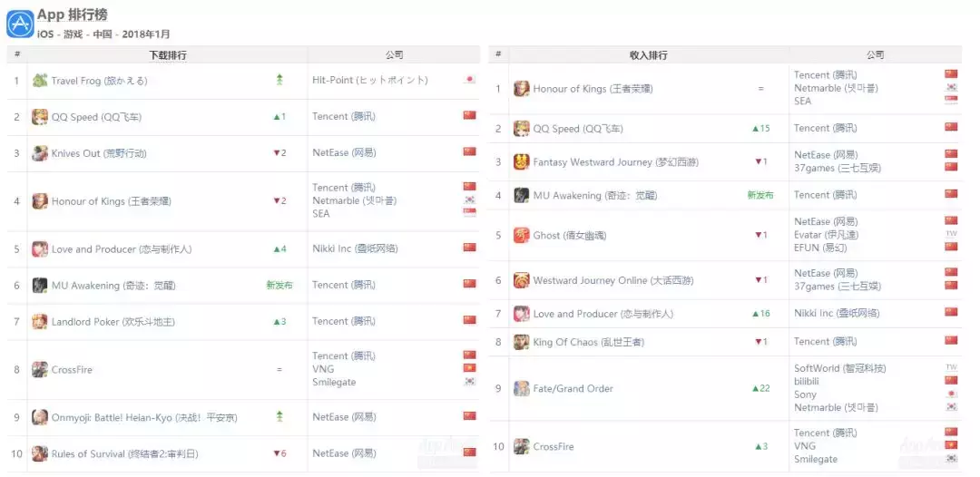Click Westward Journey Online icon
Viewport: 980px width, 477px height.
(x=521, y=280)
